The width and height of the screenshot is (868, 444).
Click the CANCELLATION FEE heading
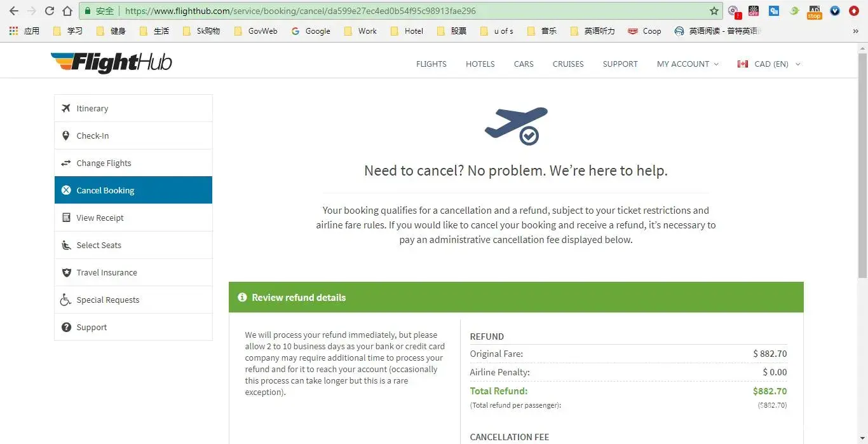pyautogui.click(x=510, y=437)
